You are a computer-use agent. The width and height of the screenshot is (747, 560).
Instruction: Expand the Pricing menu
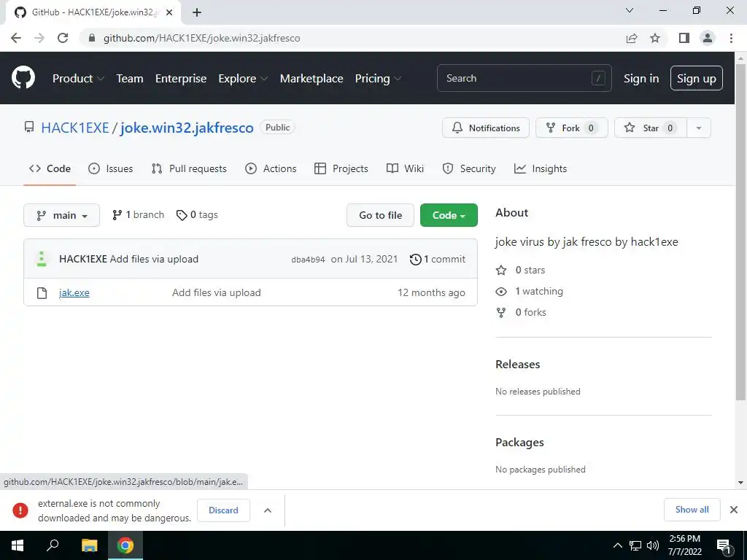pos(379,78)
